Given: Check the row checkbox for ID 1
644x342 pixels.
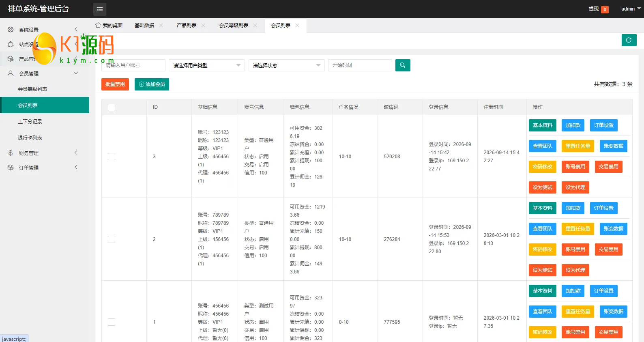Looking at the screenshot, I should pyautogui.click(x=112, y=322).
